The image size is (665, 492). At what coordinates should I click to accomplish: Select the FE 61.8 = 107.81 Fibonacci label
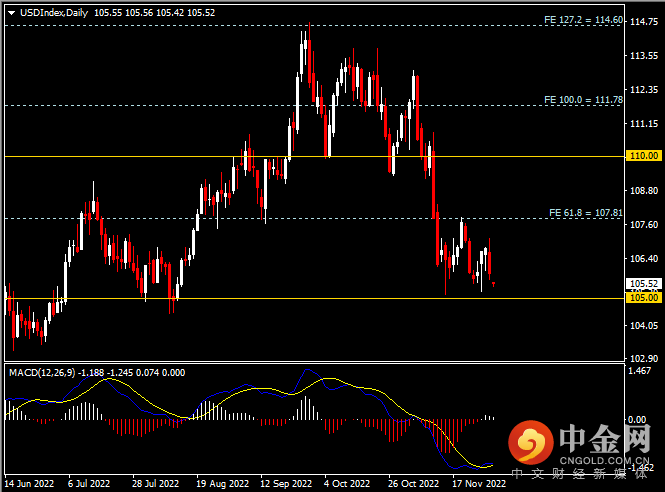pos(586,213)
